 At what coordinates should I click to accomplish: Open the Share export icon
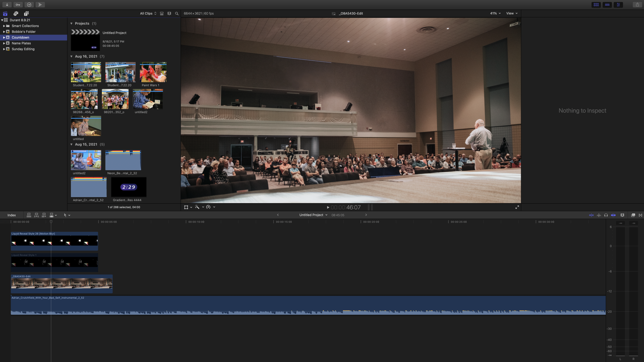pos(637,5)
